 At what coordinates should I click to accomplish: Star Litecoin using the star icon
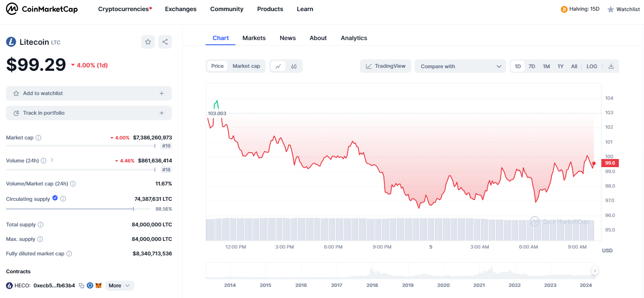pos(148,42)
